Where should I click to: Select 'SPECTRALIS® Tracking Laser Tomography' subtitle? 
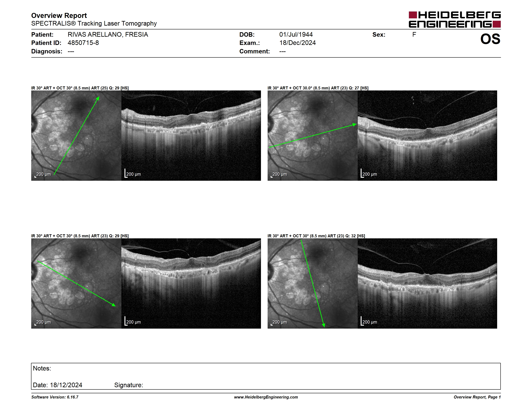(x=94, y=23)
